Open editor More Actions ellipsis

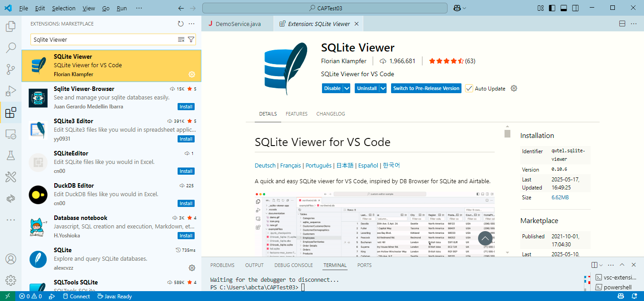point(634,24)
